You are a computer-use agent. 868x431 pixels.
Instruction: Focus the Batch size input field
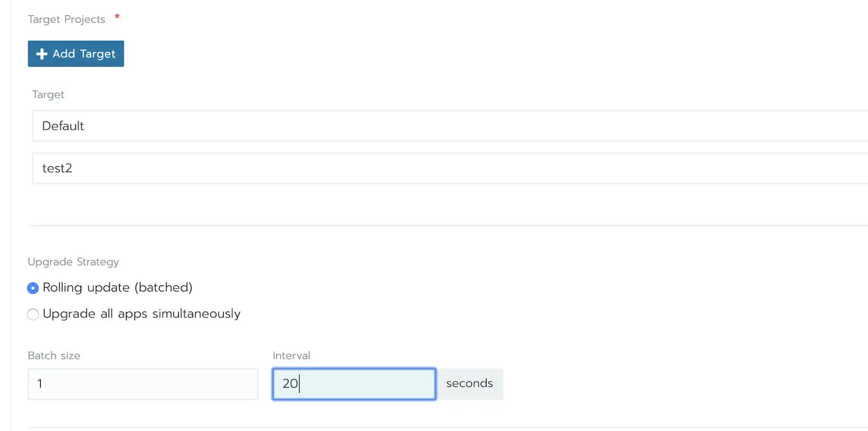(143, 384)
